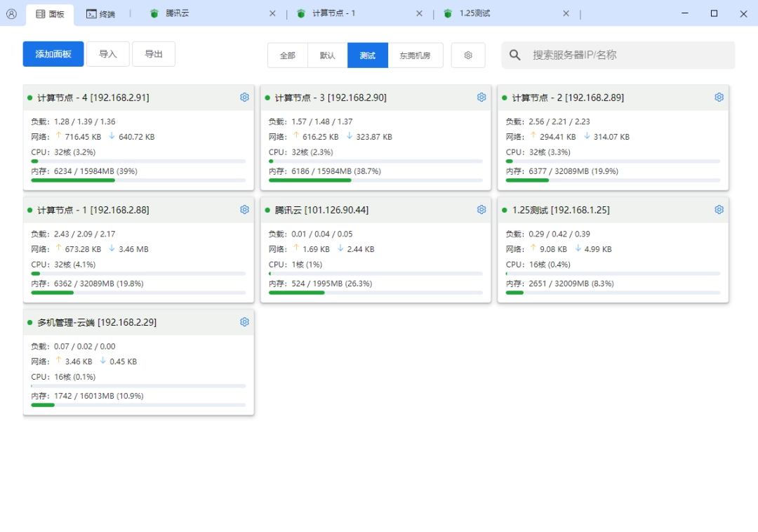Screen dimensions: 758x532
Task: Select the 默认 server group filter
Action: point(327,55)
